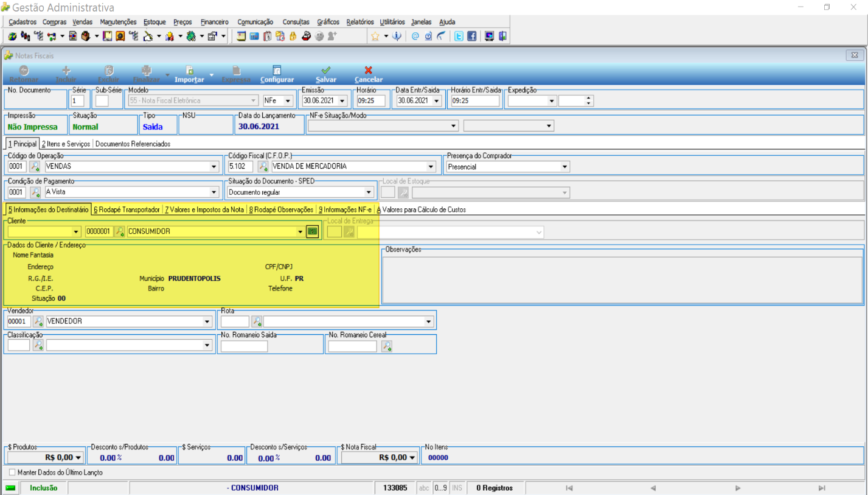Open client lookup icon next to 0000001
Screen dimensions: 868x495
(120, 231)
